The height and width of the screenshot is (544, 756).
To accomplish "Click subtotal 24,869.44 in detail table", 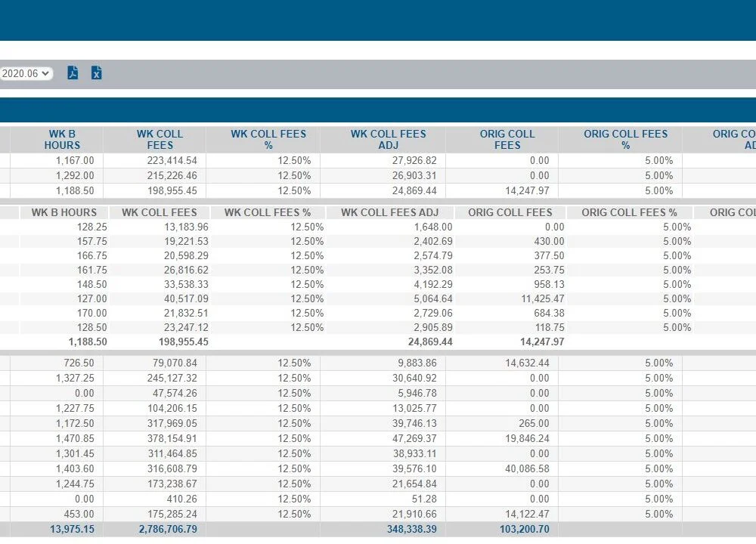I will pos(430,342).
